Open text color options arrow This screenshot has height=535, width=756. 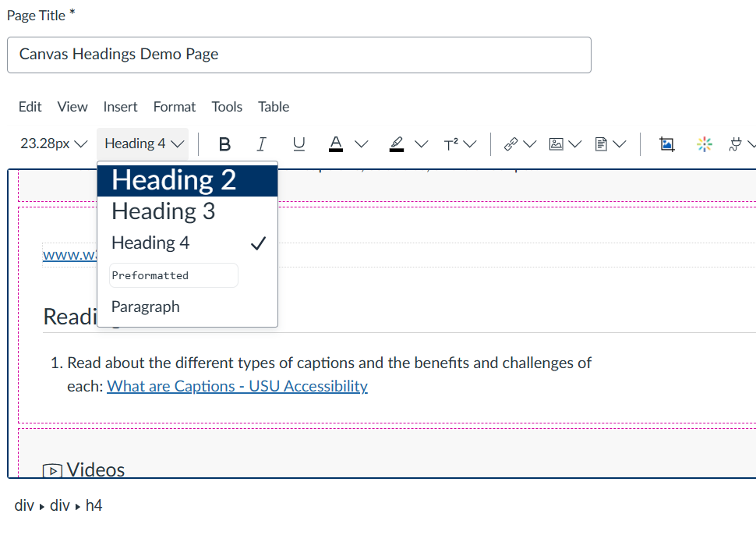(x=362, y=143)
